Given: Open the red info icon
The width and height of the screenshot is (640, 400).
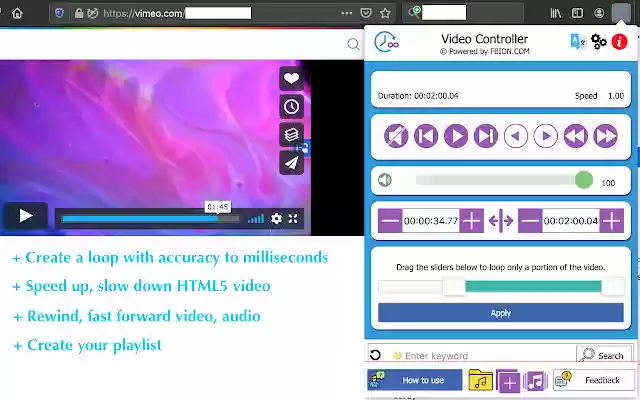Looking at the screenshot, I should click(x=619, y=42).
